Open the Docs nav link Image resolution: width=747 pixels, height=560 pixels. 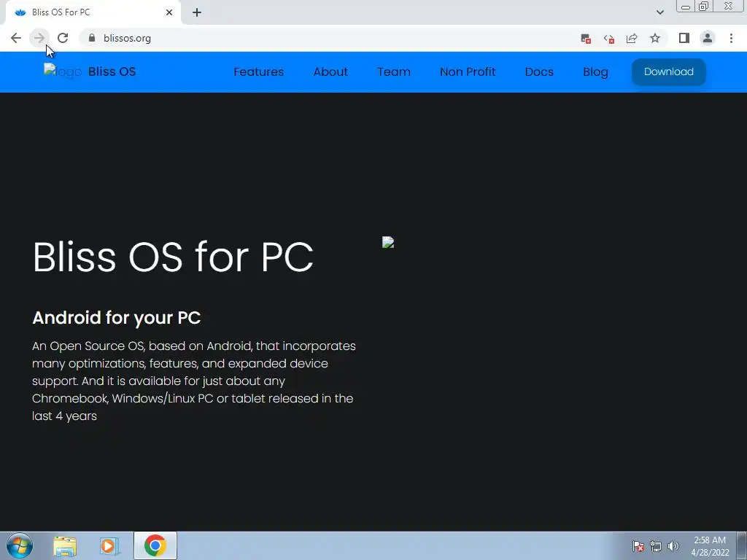(539, 72)
